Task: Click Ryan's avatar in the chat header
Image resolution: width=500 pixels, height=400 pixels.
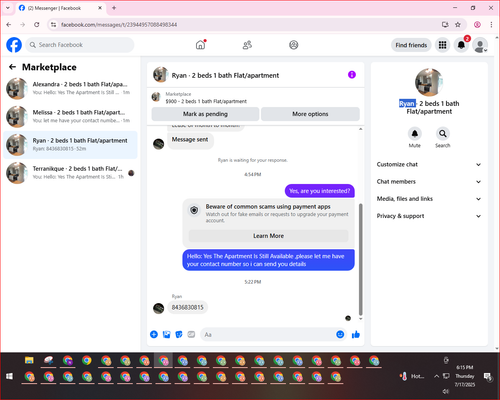Action: [x=160, y=75]
